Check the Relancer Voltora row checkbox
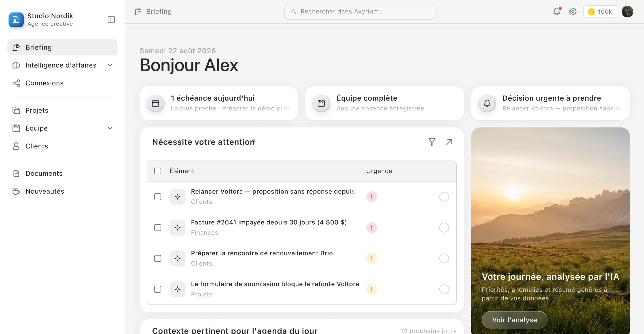 point(157,197)
